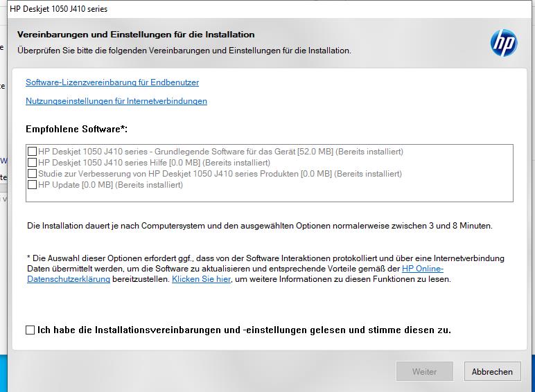The width and height of the screenshot is (535, 392).
Task: Tick the Grundlegende Software für das Gerät checkbox
Action: 32,152
